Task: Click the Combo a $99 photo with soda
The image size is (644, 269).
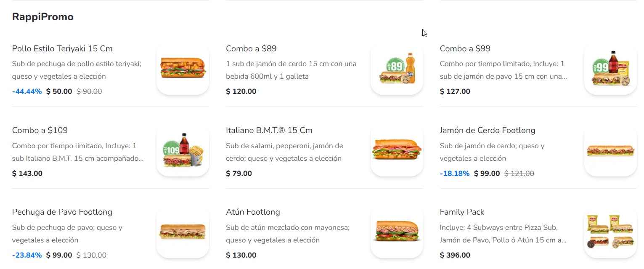Action: tap(610, 69)
